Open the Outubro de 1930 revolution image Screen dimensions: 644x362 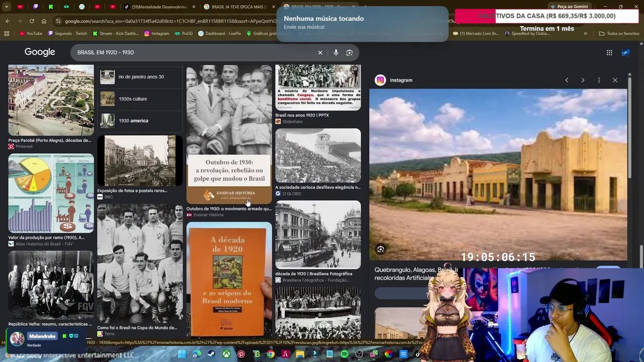click(x=229, y=134)
